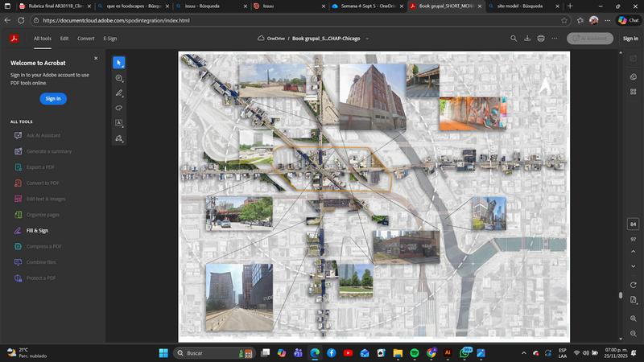
Task: Choose the pen highlight tool
Action: pos(119,93)
